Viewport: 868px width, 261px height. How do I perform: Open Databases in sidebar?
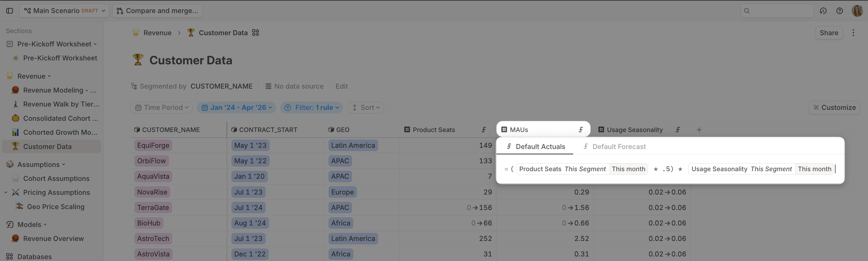click(x=34, y=257)
